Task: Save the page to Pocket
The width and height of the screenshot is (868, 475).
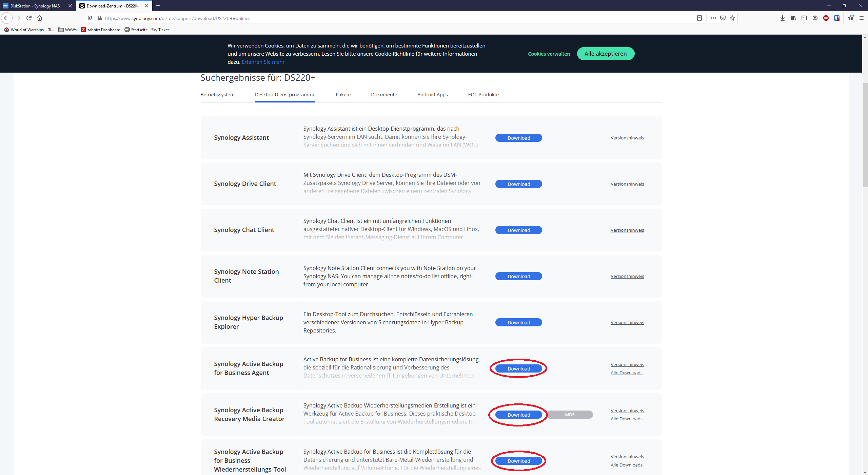Action: pos(723,18)
